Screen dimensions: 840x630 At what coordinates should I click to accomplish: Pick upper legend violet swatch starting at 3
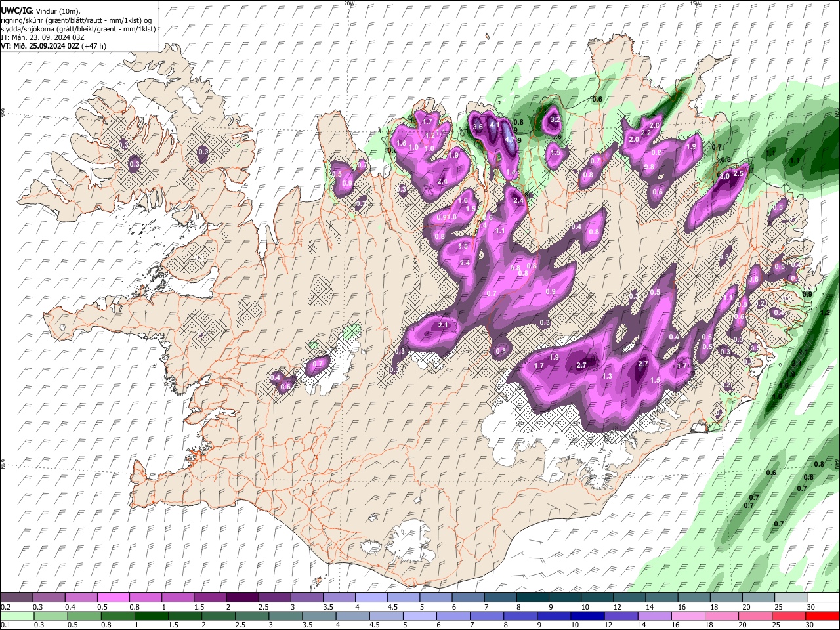click(x=306, y=597)
